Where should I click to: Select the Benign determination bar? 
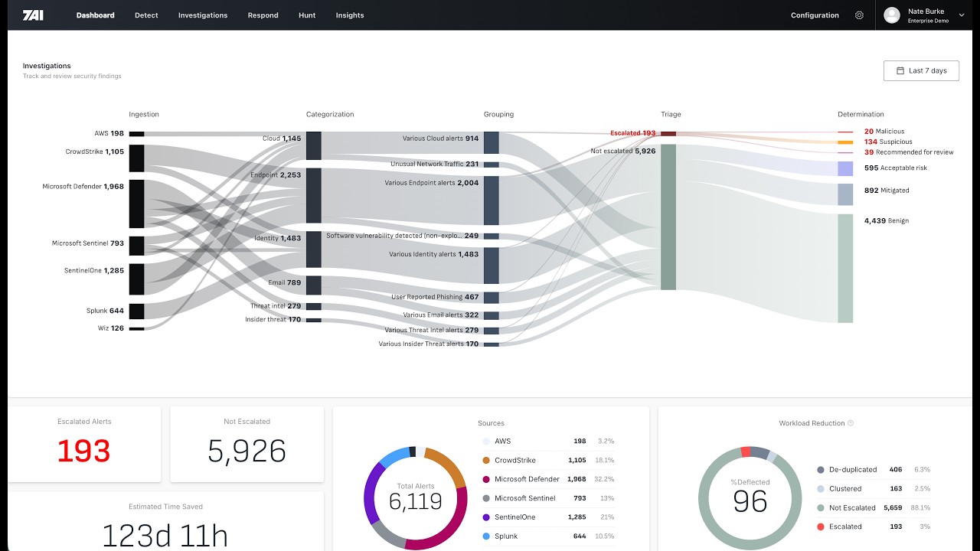click(x=845, y=269)
